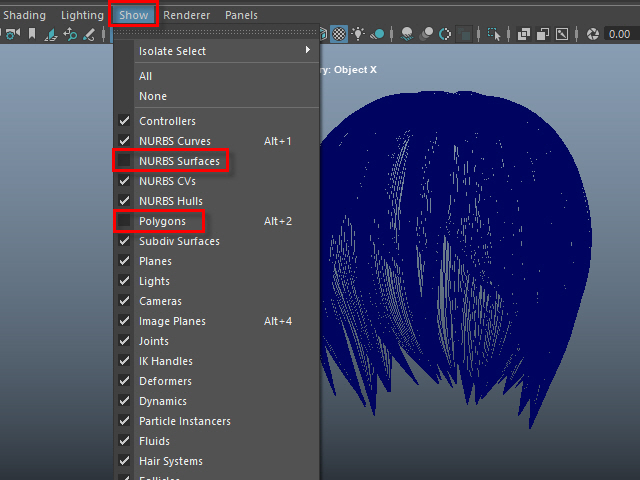Choose All in the Show menu

(146, 76)
